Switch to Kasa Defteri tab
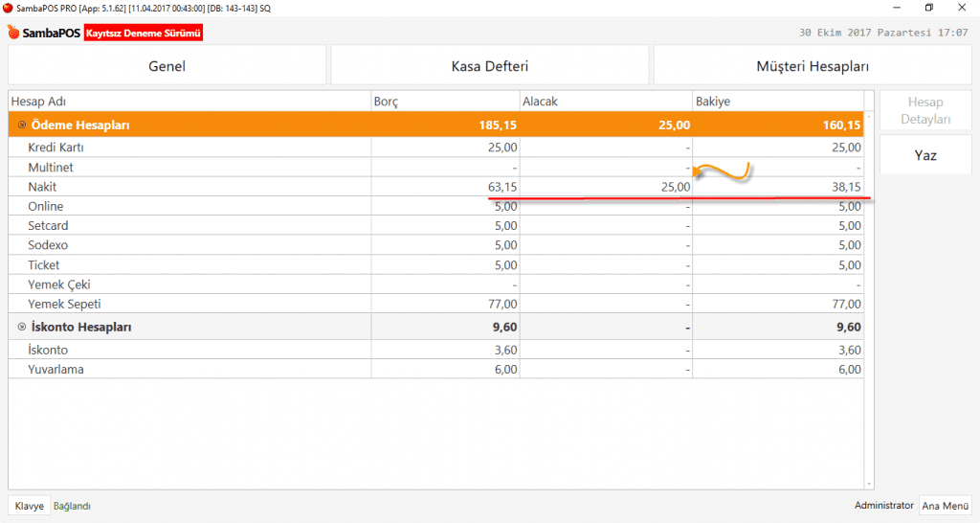Screen dimensions: 980x523 point(489,66)
